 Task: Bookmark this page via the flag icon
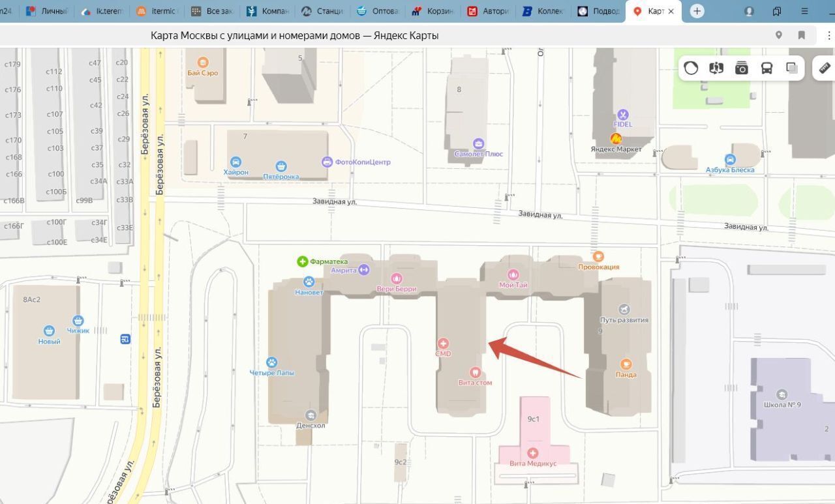coord(802,35)
